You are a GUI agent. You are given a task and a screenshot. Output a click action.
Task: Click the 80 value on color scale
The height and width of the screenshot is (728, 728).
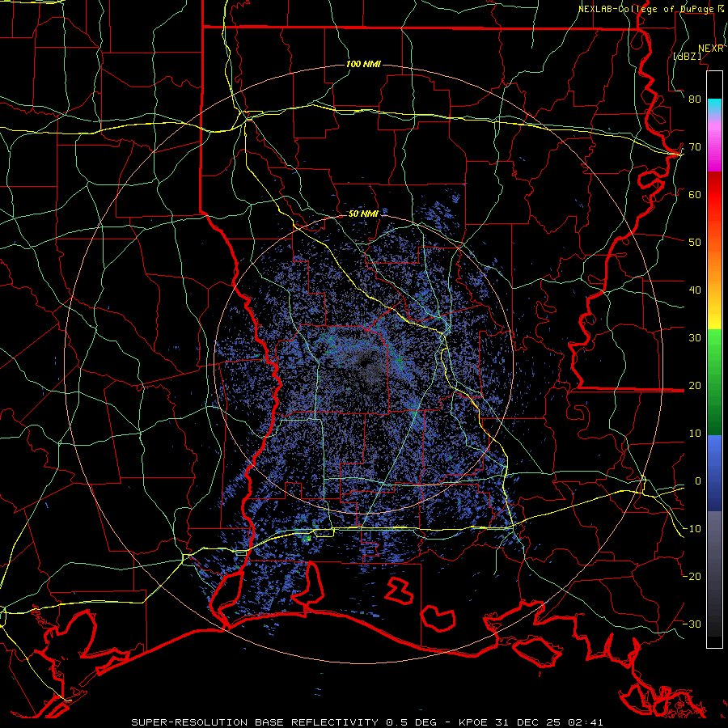695,99
